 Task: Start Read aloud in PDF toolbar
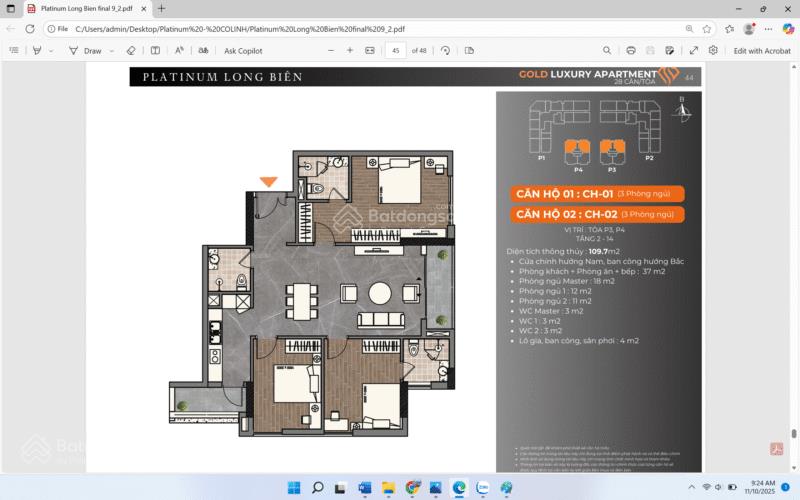pyautogui.click(x=179, y=51)
